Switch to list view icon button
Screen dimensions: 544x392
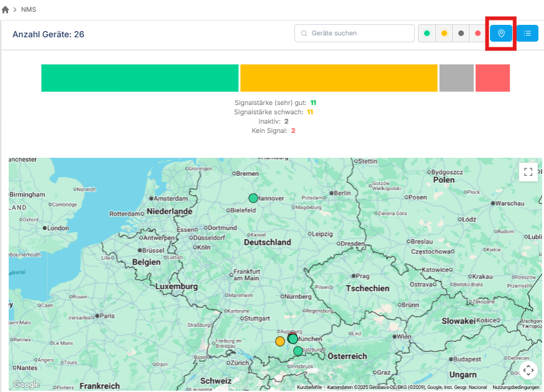click(x=527, y=34)
